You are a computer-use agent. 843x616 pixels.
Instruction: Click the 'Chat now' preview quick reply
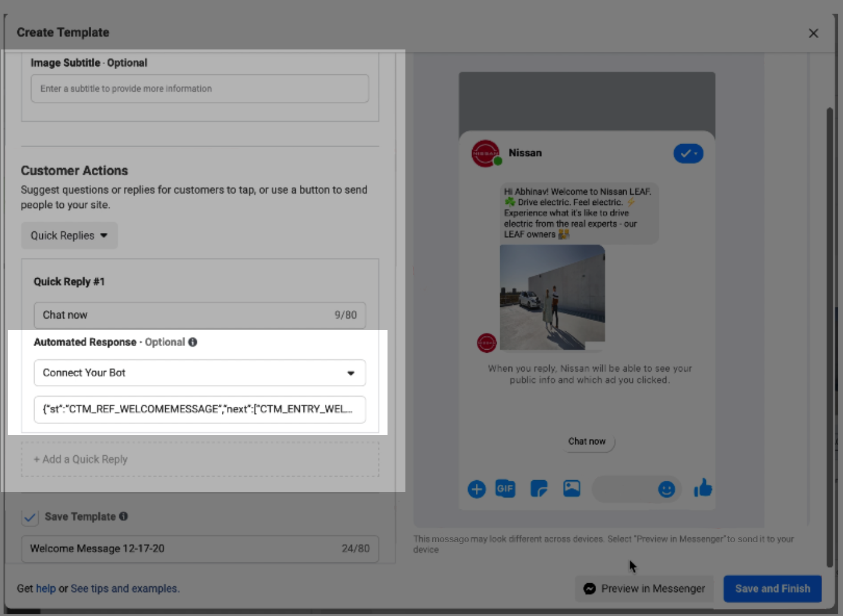click(587, 441)
